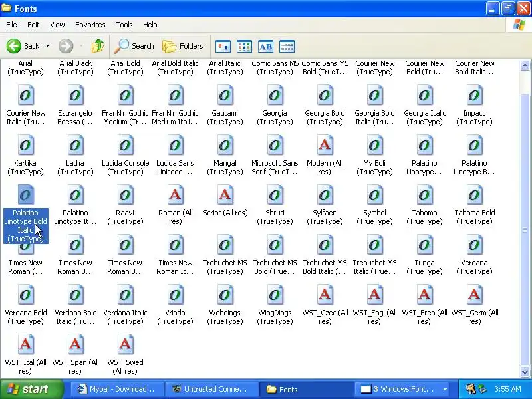Select the WST_Engl font icon
Viewport: 532px width, 399px height.
point(374,295)
